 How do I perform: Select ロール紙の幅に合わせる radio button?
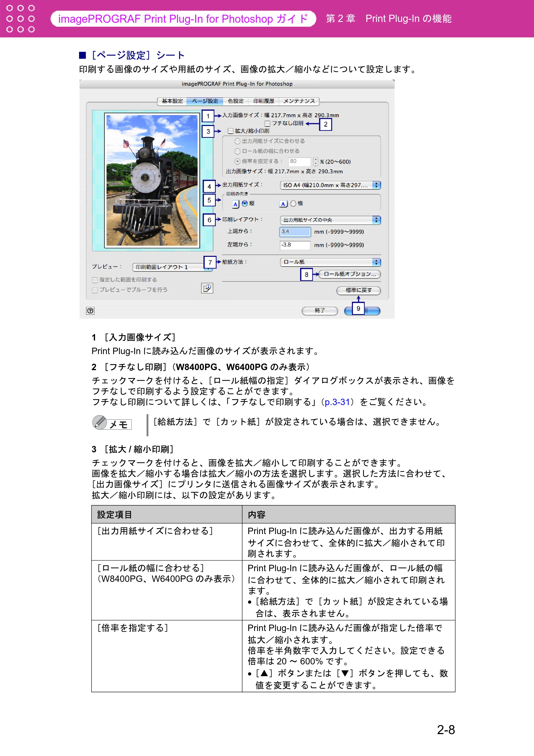[x=237, y=151]
